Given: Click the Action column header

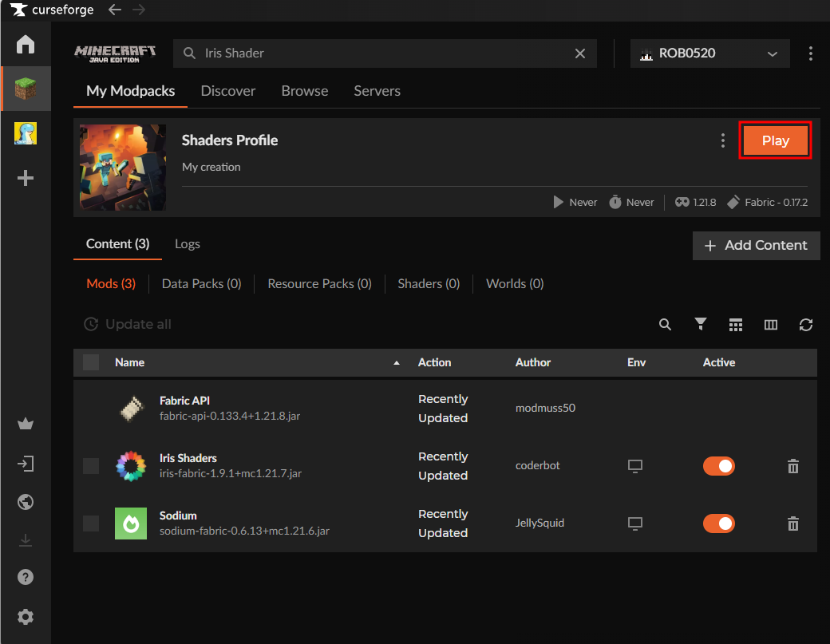Looking at the screenshot, I should coord(435,362).
